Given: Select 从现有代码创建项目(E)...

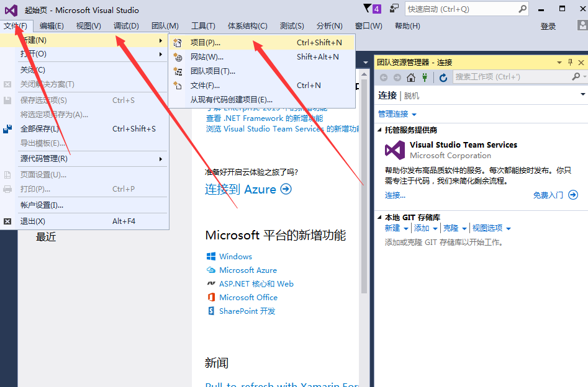Looking at the screenshot, I should click(x=262, y=100).
